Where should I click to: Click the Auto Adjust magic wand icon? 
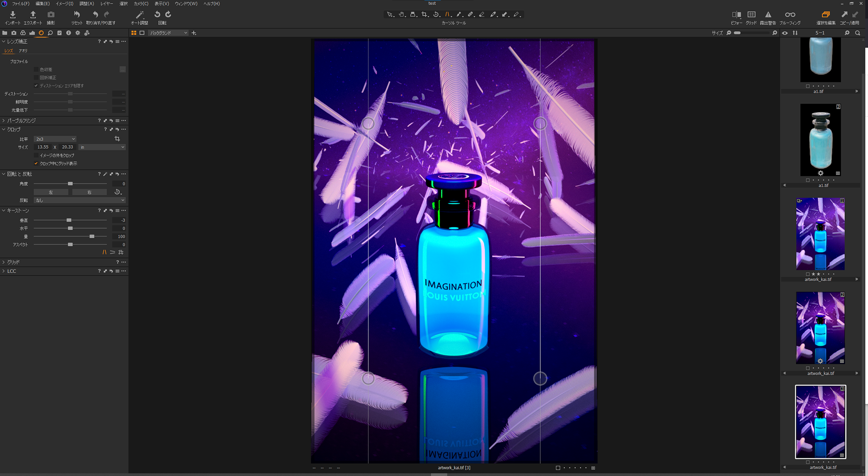139,15
